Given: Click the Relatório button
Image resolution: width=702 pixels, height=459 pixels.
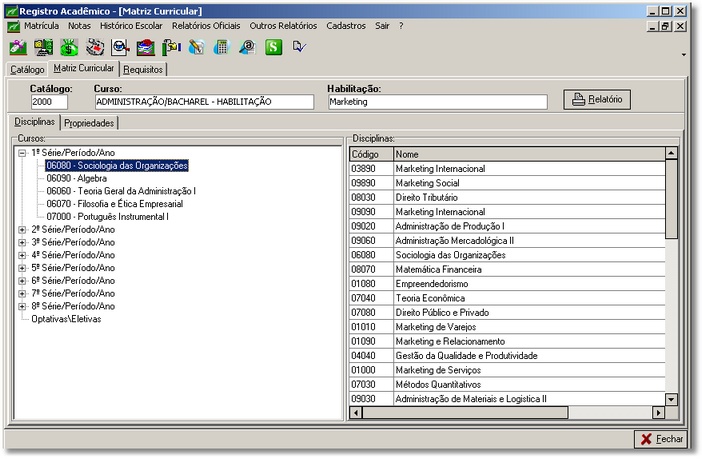Looking at the screenshot, I should 598,99.
